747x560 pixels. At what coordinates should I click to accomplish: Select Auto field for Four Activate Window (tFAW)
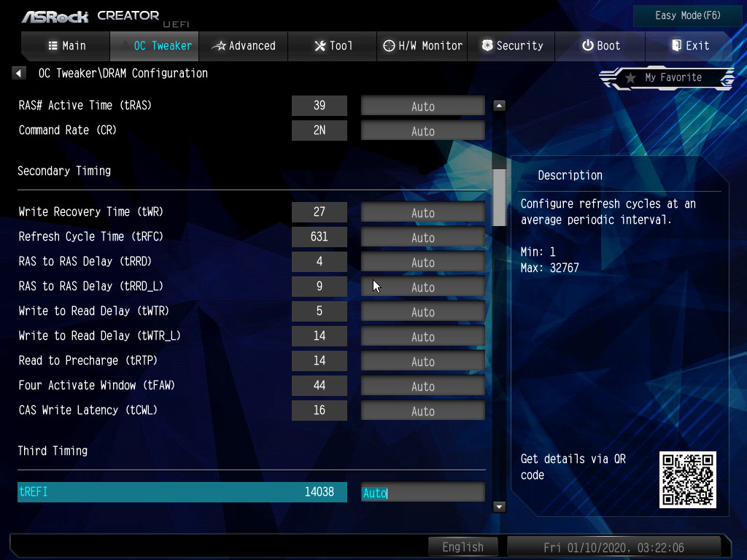(x=422, y=386)
